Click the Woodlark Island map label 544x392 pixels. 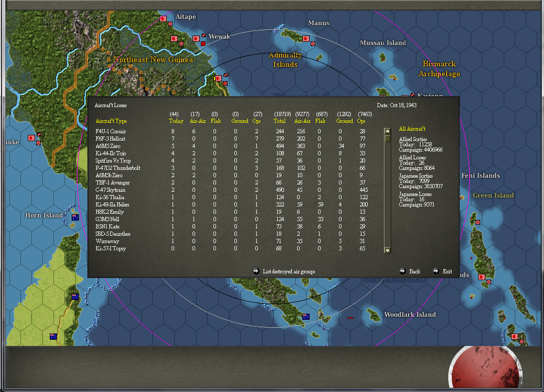point(410,314)
